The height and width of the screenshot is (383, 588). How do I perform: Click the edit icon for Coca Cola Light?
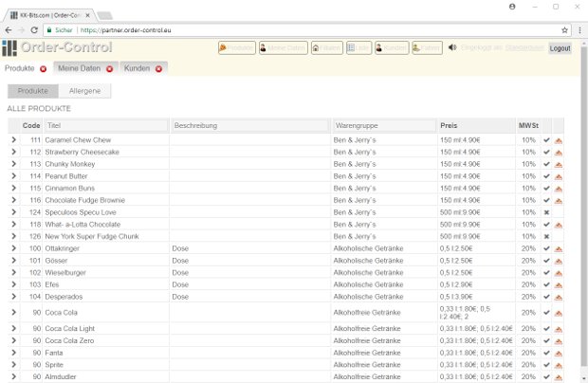pos(558,329)
